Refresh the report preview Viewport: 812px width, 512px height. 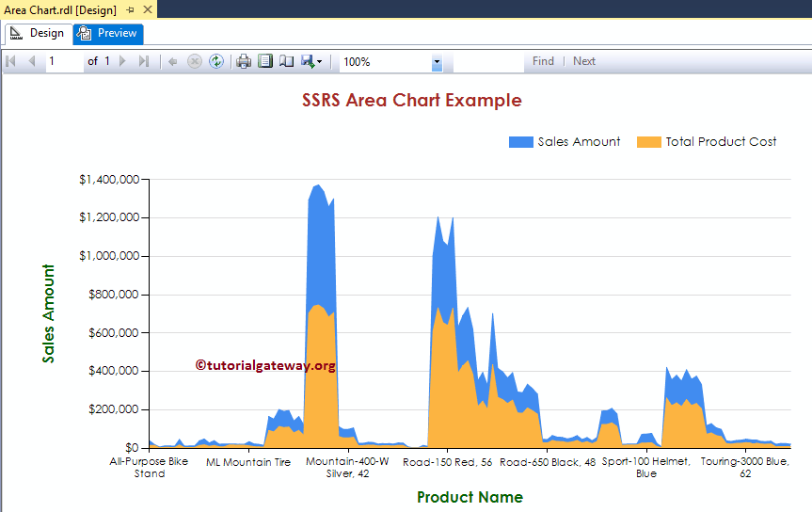[216, 61]
